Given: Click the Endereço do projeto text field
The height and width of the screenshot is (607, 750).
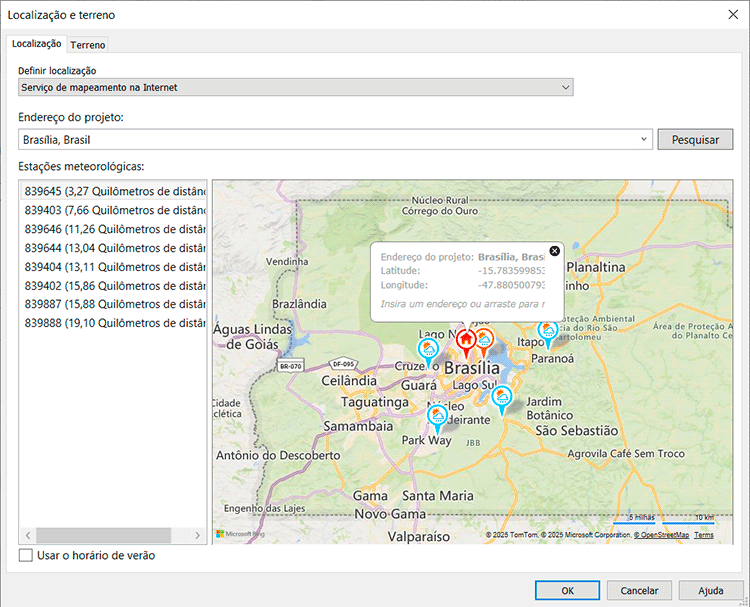Looking at the screenshot, I should click(x=328, y=140).
